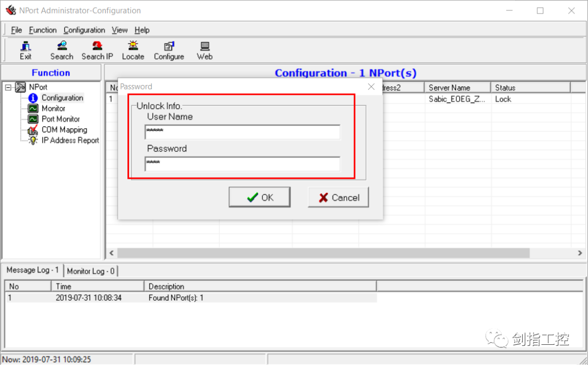Open the View menu
The height and width of the screenshot is (365, 588).
(x=120, y=30)
